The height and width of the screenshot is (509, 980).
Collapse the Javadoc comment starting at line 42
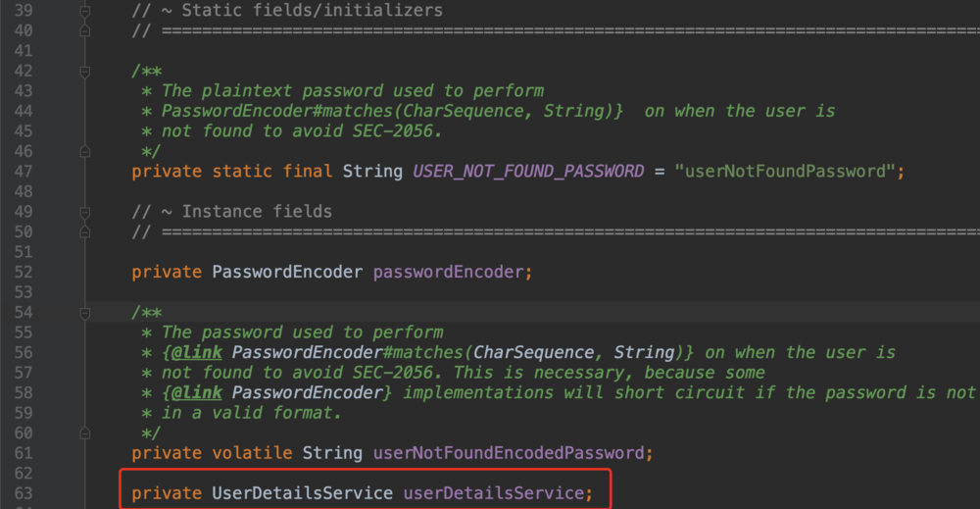tap(85, 72)
